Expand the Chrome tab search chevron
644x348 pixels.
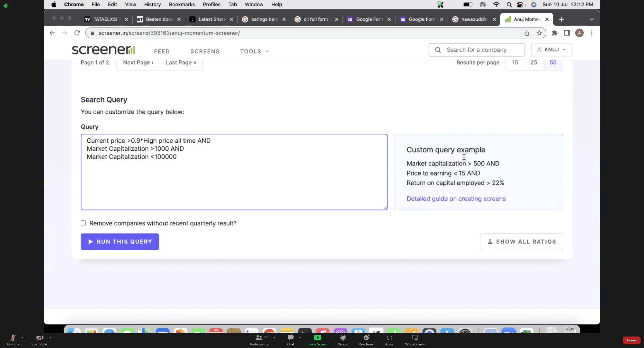click(591, 19)
